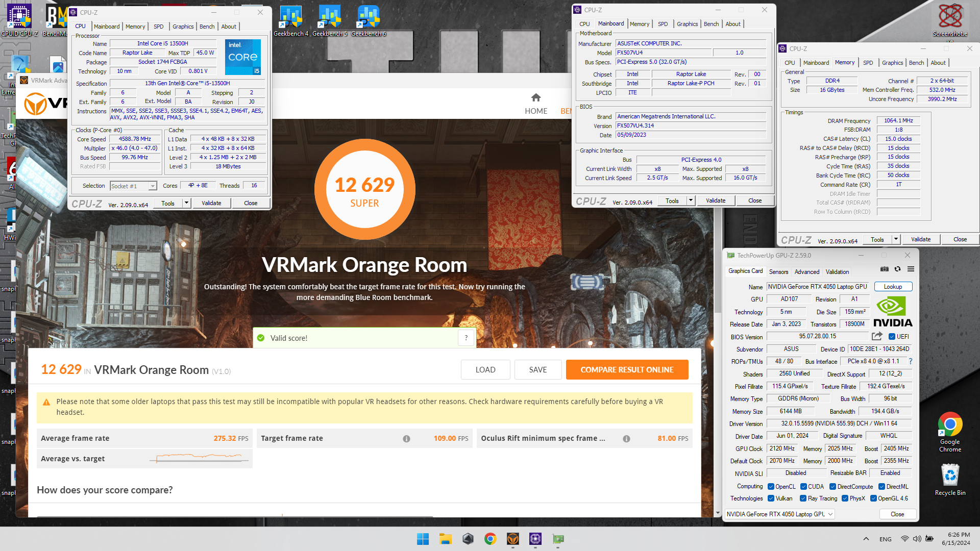Open CPUID CPU-Z desktop shortcut
980x551 pixels.
tap(19, 20)
